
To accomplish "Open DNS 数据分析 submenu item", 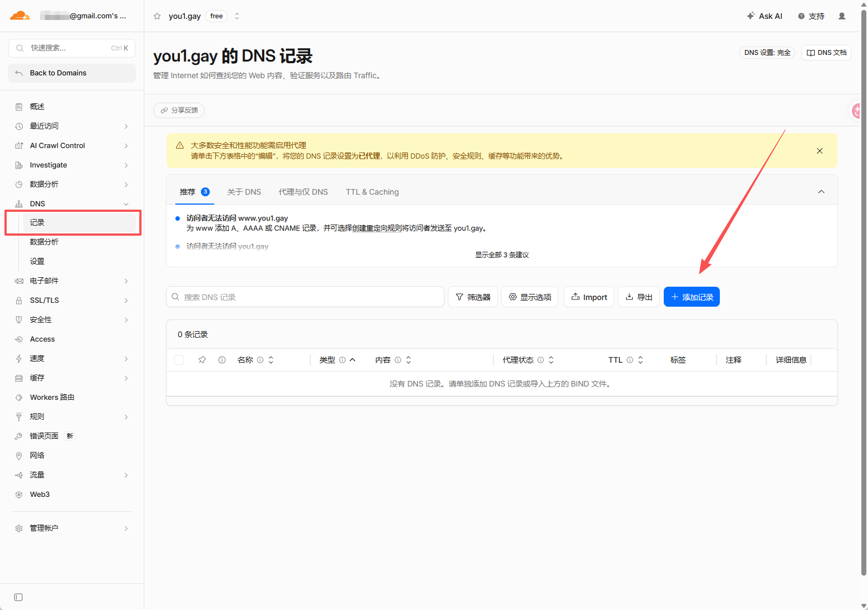I will pyautogui.click(x=79, y=242).
